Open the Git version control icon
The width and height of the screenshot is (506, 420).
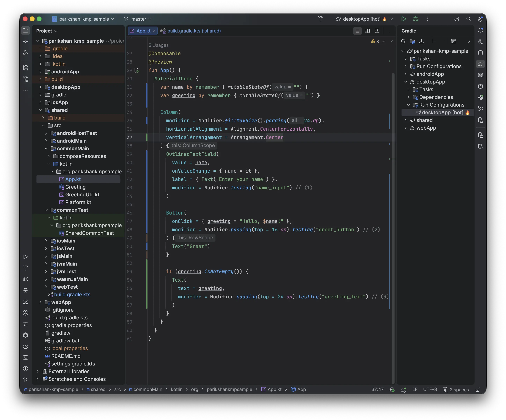26,380
